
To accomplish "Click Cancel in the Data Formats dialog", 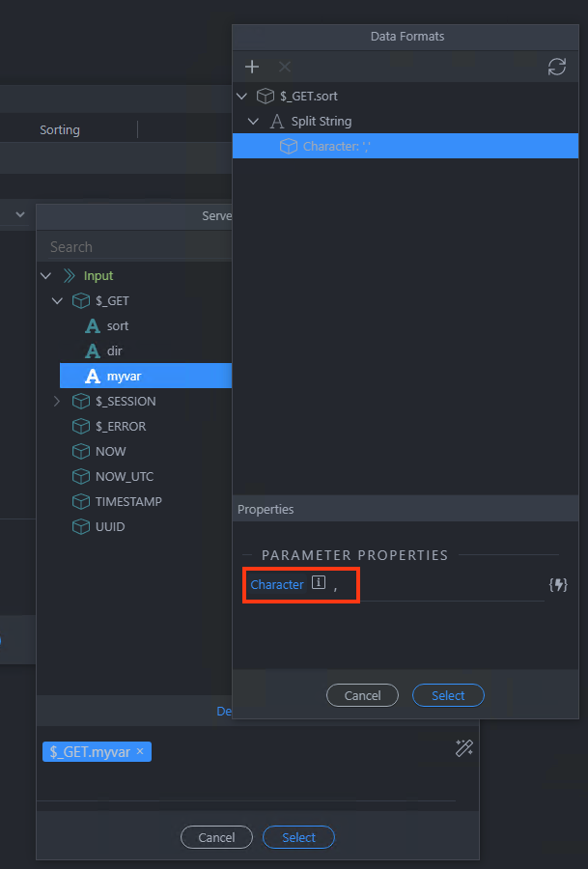I will (x=362, y=695).
